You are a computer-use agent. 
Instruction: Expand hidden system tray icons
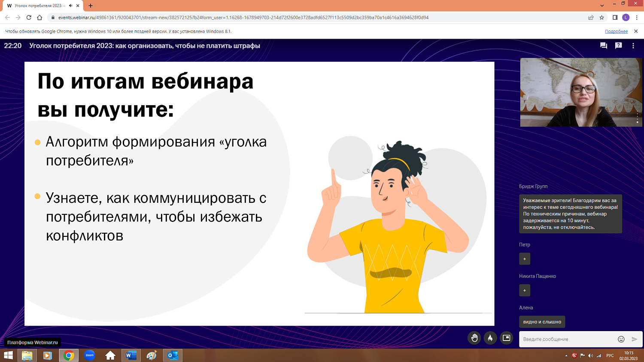[566, 355]
